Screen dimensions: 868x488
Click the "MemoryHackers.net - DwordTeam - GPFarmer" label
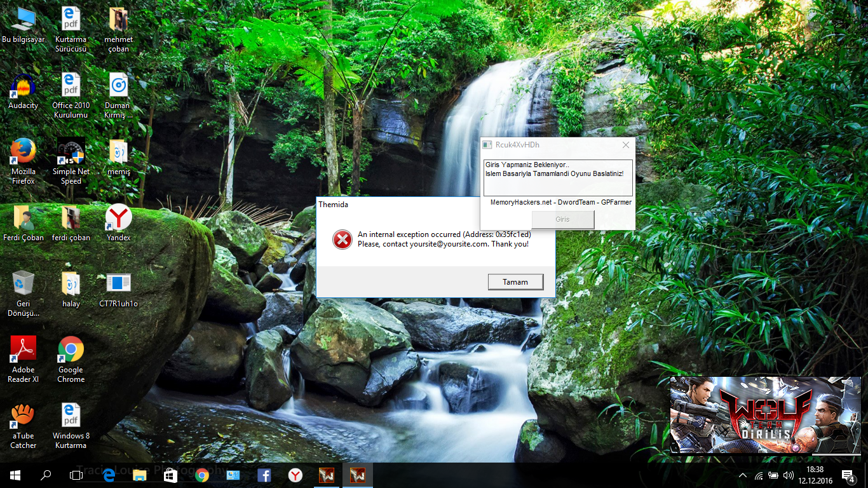tap(561, 202)
